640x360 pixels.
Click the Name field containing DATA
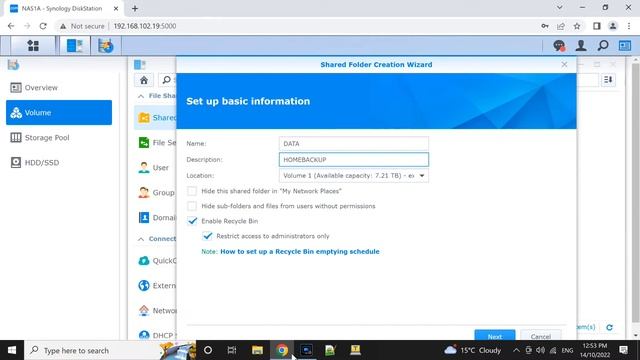point(353,144)
